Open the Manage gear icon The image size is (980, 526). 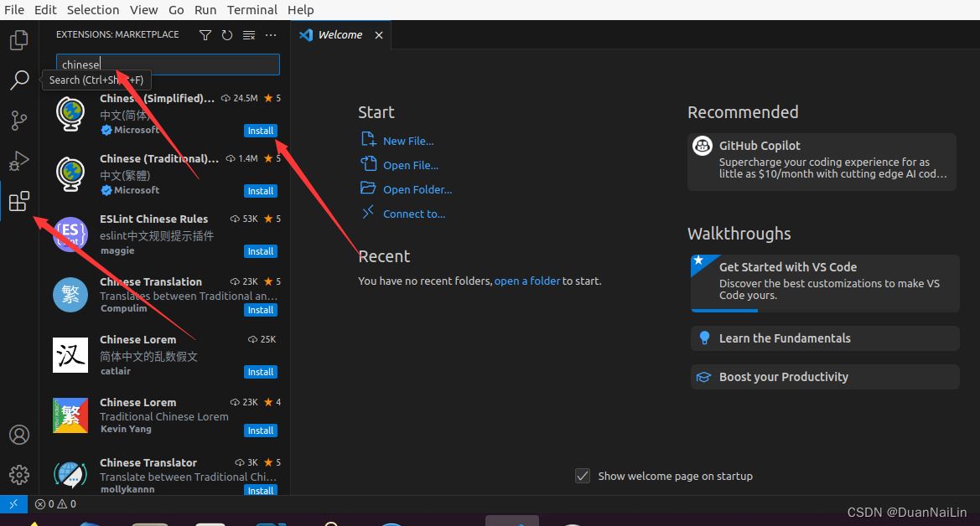18,475
